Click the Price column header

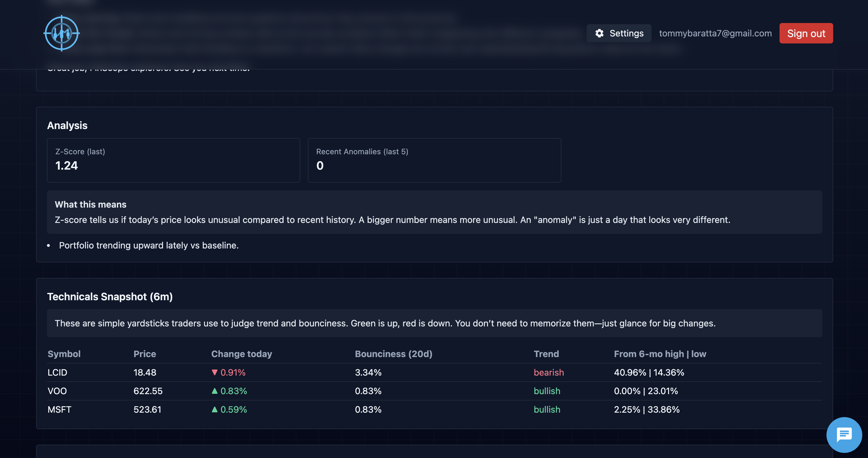[x=145, y=354]
